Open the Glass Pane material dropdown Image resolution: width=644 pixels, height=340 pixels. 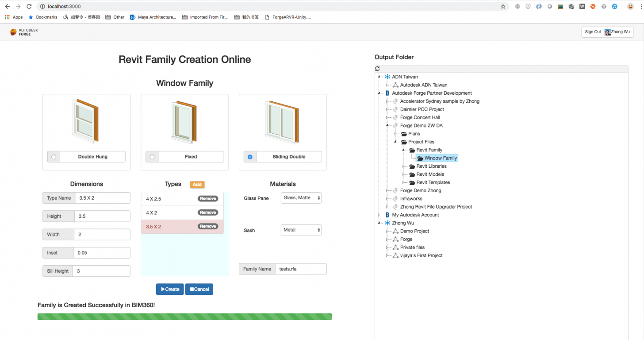301,197
